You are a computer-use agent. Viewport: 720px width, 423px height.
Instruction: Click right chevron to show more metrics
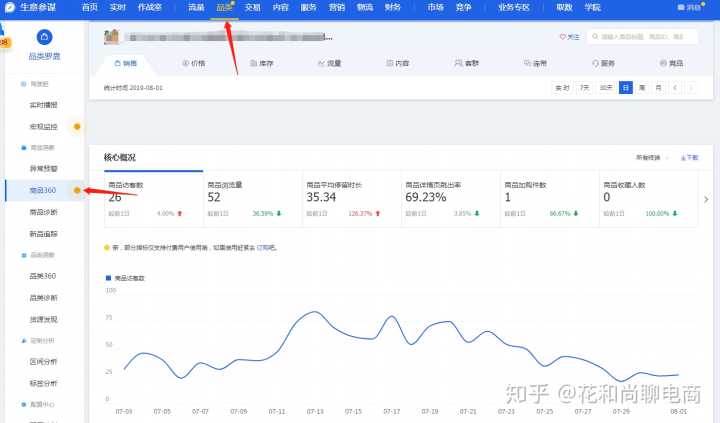(706, 199)
